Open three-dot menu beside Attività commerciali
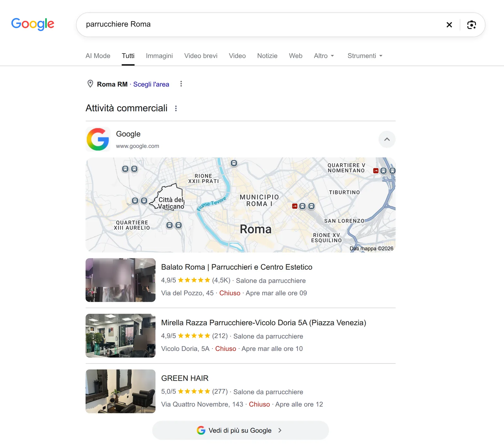This screenshot has width=504, height=446. [176, 108]
